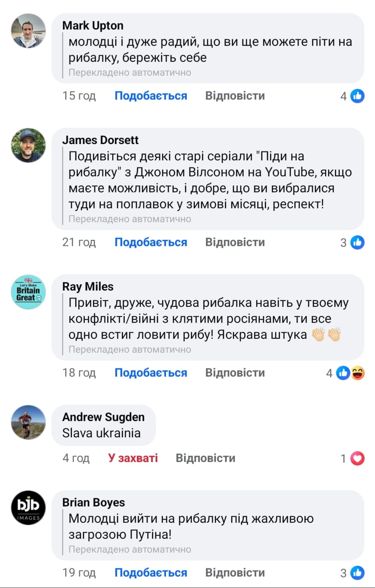The height and width of the screenshot is (588, 375).
Task: Open James Dorsett's profile picture
Action: pos(28,145)
